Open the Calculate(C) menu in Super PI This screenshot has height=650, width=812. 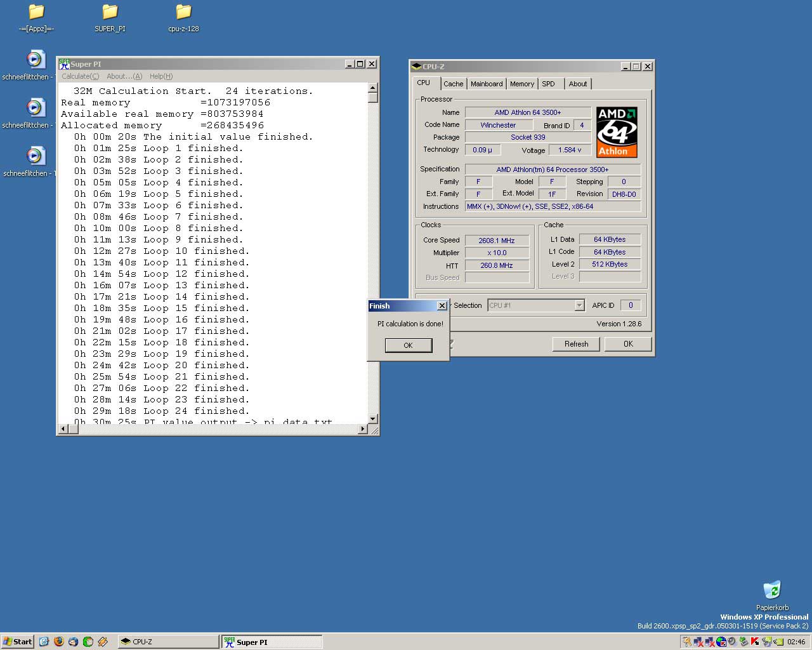(81, 76)
